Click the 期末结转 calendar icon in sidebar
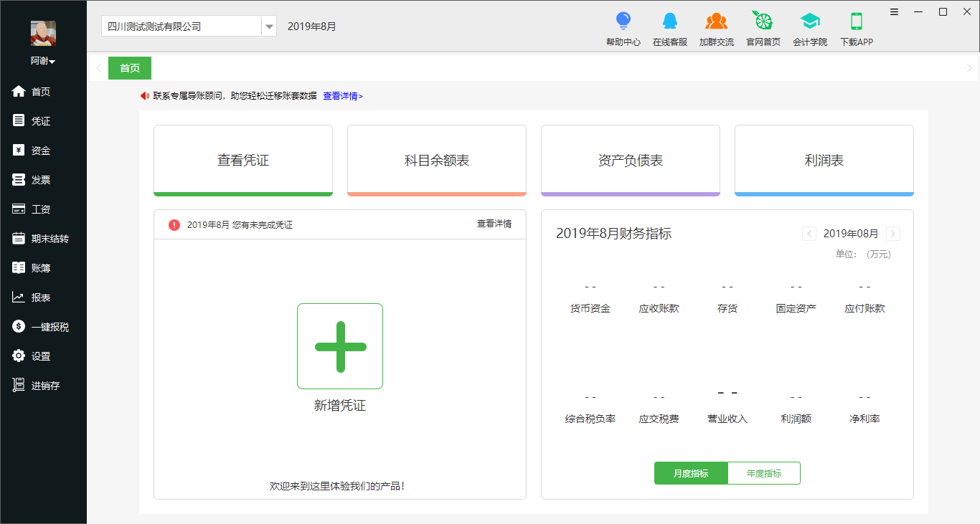This screenshot has width=980, height=524. point(19,238)
